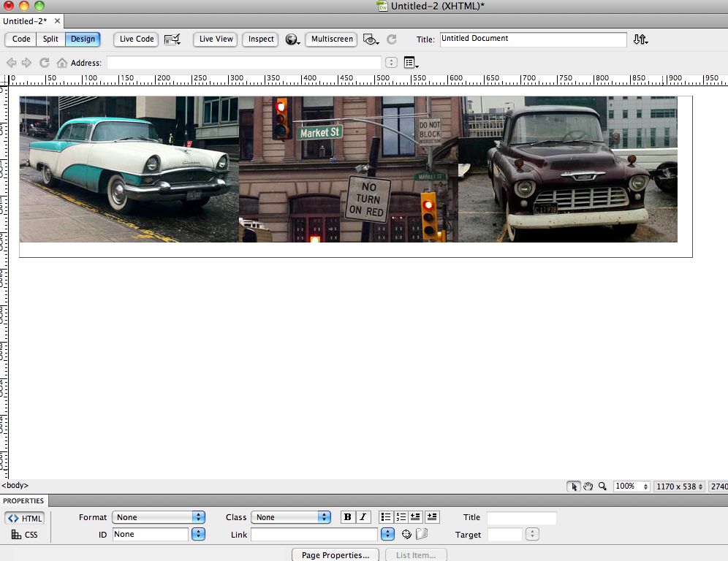Click the Unordered List icon
The width and height of the screenshot is (728, 561).
click(x=386, y=517)
